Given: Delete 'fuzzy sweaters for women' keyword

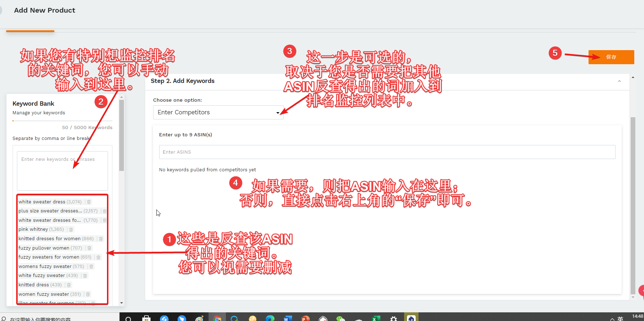Looking at the screenshot, I should click(x=98, y=257).
